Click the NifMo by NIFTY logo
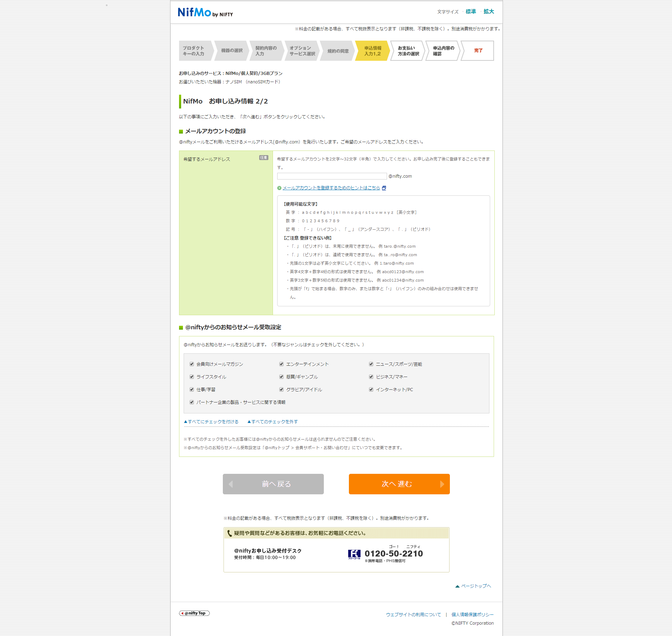The image size is (672, 636). click(205, 12)
